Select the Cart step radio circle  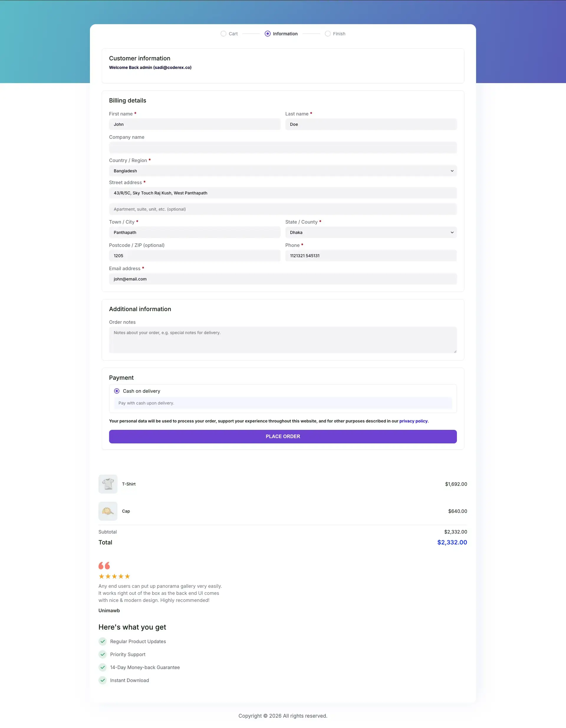tap(223, 34)
